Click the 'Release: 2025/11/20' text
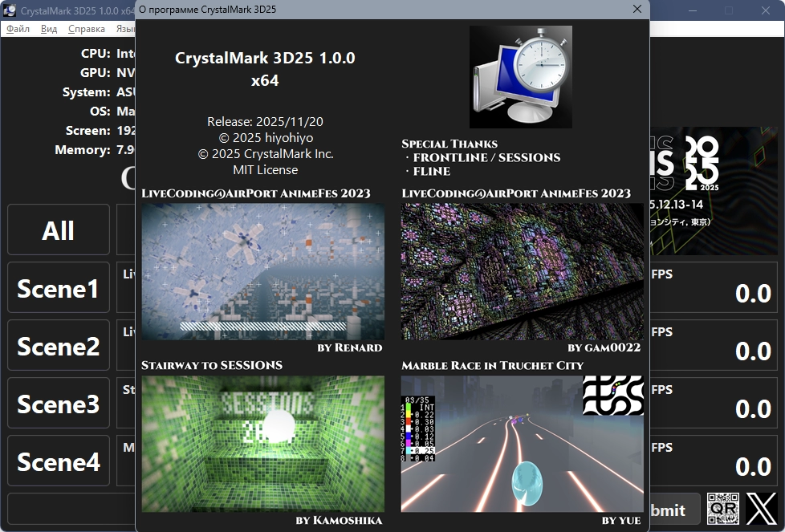The height and width of the screenshot is (532, 785). pyautogui.click(x=266, y=122)
